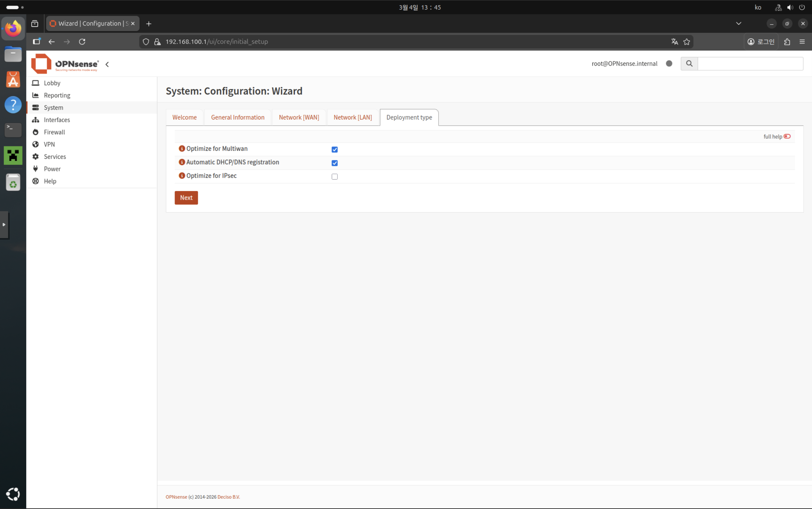Enable Optimize for IPsec checkbox
The height and width of the screenshot is (509, 812).
pos(334,176)
